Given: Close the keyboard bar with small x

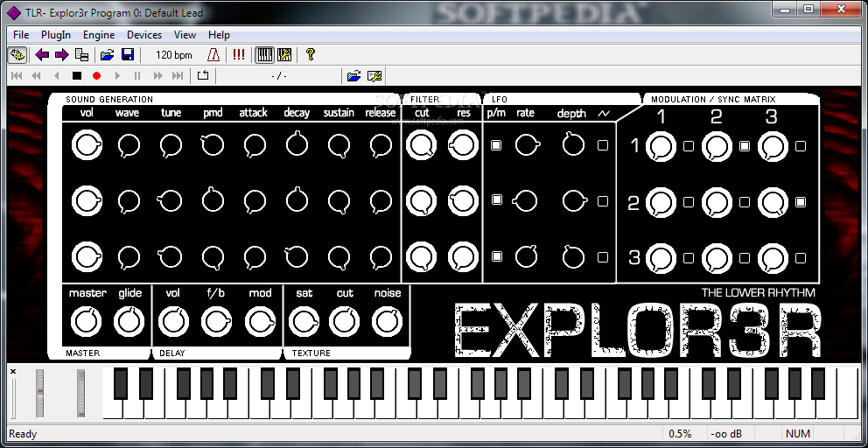Looking at the screenshot, I should point(13,372).
